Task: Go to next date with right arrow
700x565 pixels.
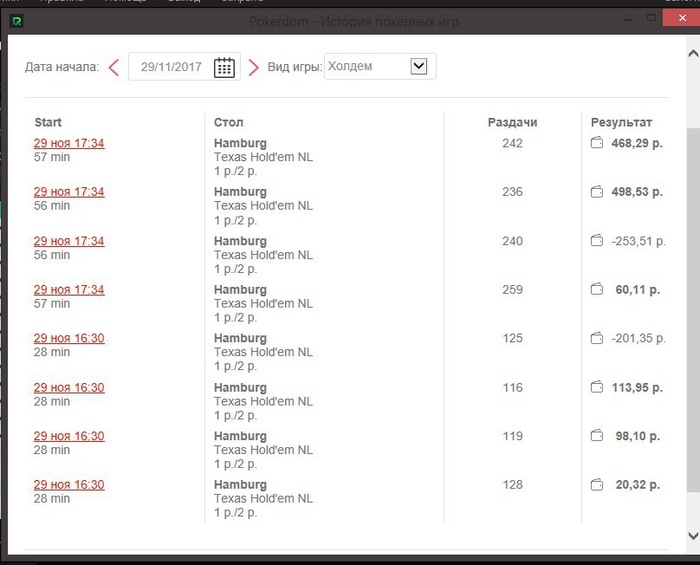Action: click(253, 67)
